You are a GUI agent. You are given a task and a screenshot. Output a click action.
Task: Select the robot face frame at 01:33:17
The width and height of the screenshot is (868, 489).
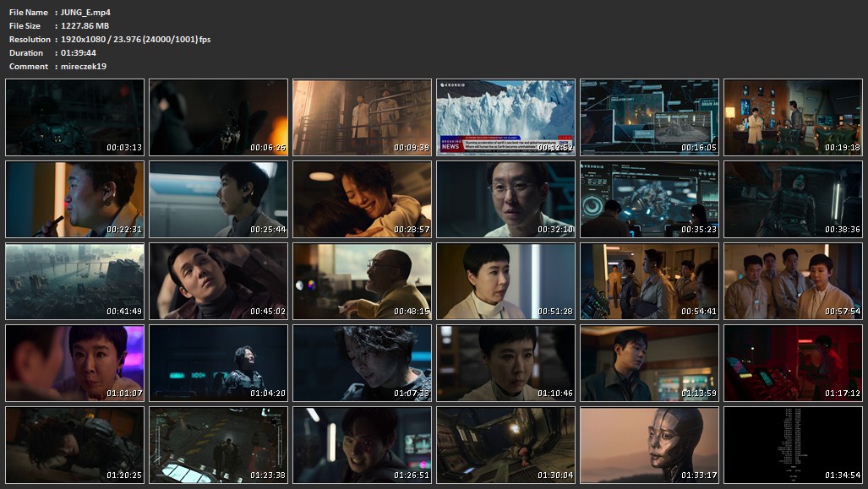pyautogui.click(x=649, y=445)
